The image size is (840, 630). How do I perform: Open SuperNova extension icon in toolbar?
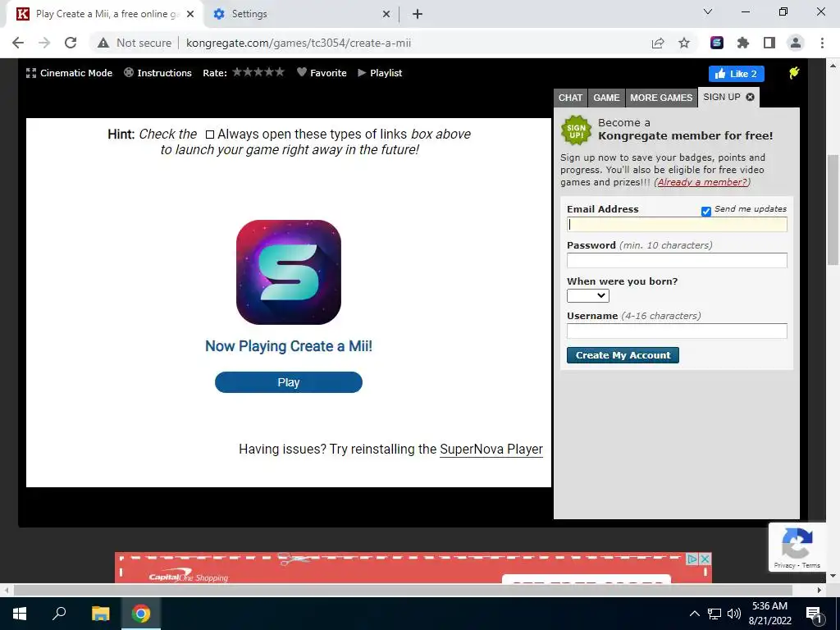pos(717,43)
